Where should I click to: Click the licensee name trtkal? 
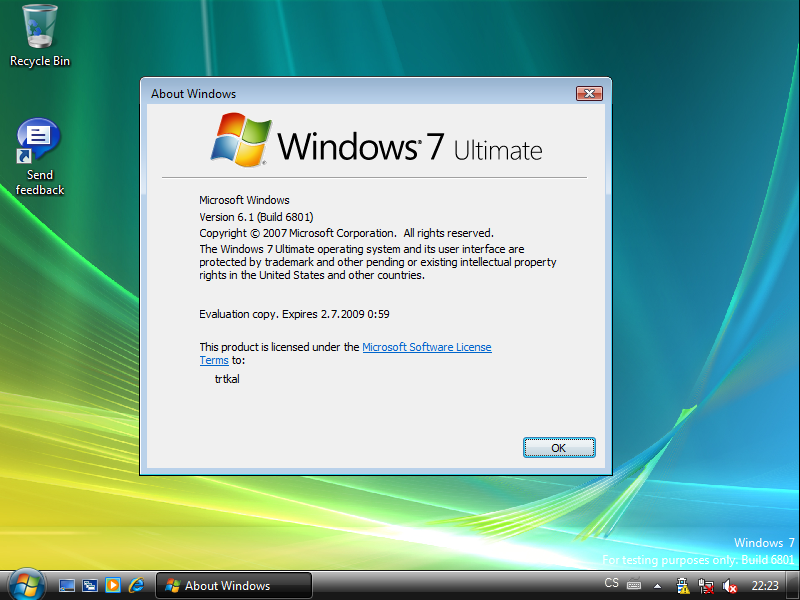click(x=227, y=379)
